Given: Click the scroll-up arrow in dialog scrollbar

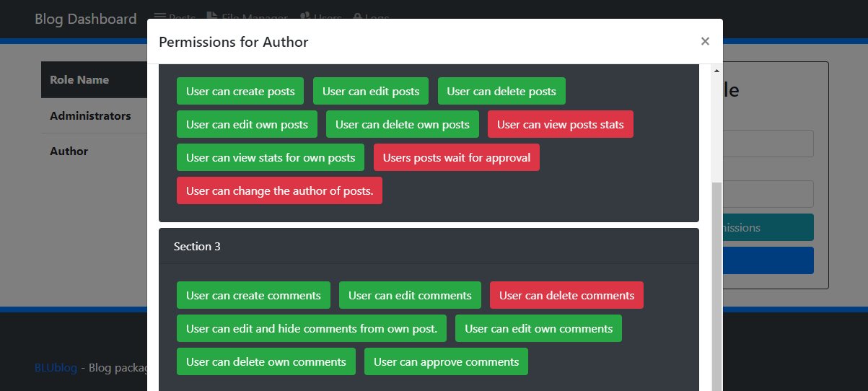Looking at the screenshot, I should coord(716,71).
